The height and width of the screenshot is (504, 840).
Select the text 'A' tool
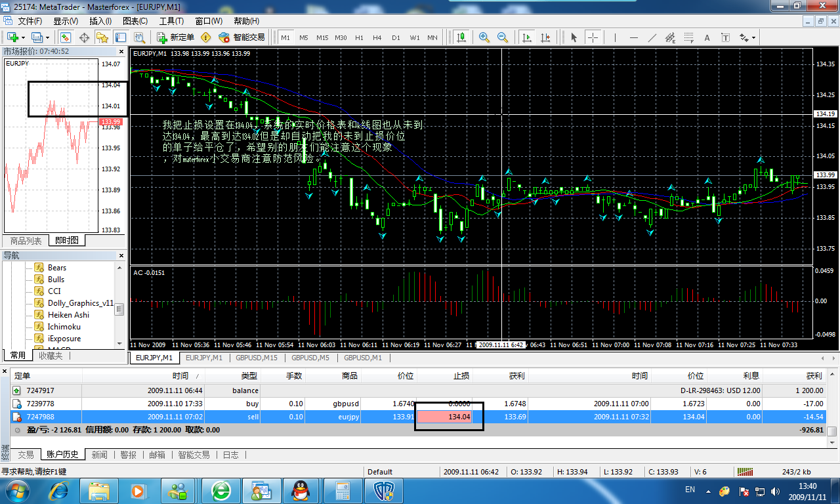coord(707,37)
